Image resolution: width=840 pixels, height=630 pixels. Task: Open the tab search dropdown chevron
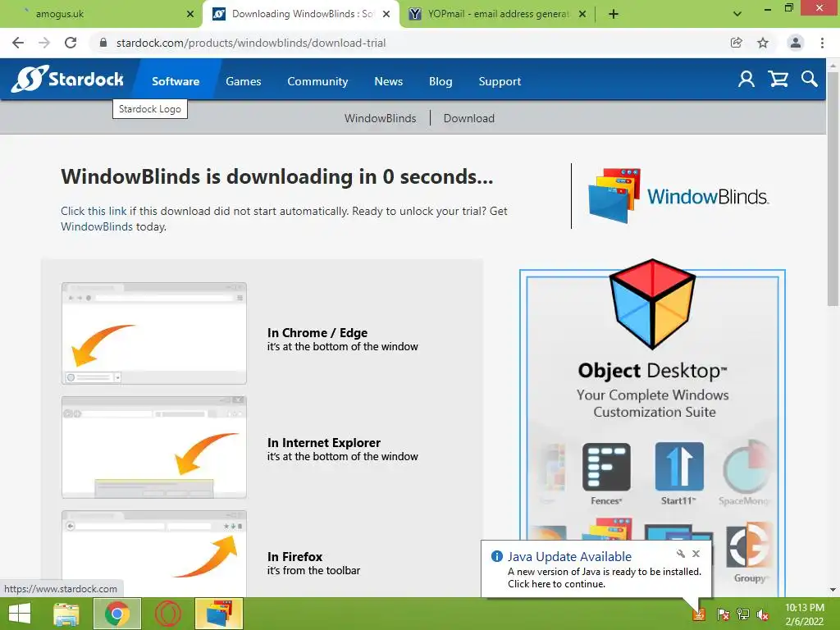pos(737,14)
